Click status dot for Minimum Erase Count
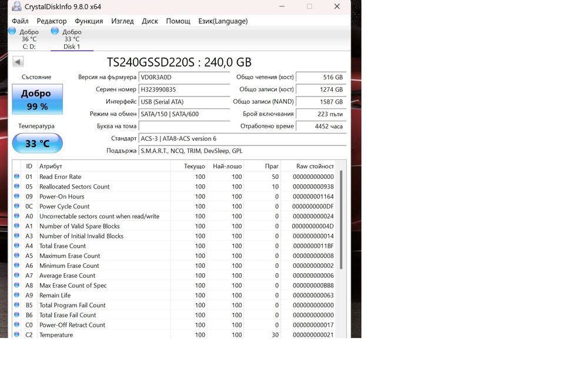Image resolution: width=588 pixels, height=368 pixels. tap(17, 265)
